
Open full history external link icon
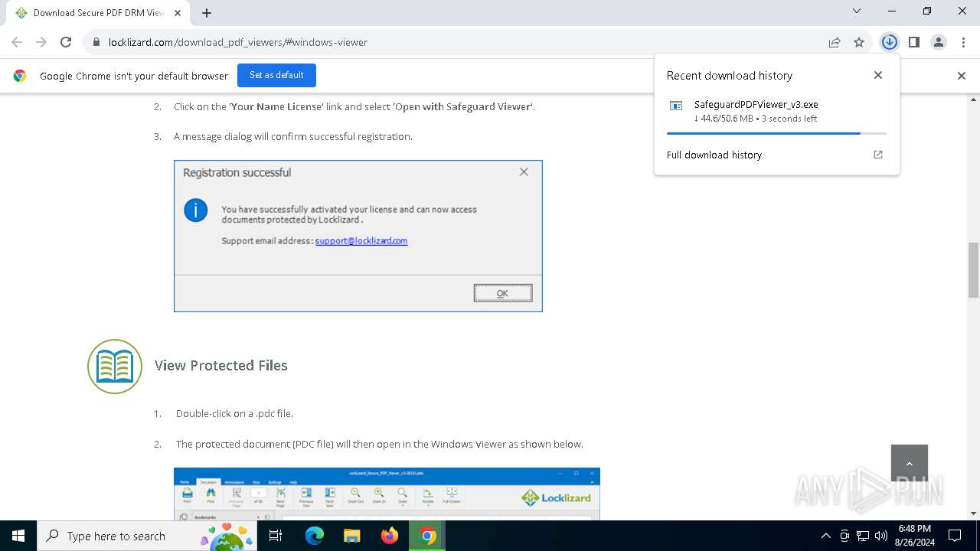click(x=878, y=155)
